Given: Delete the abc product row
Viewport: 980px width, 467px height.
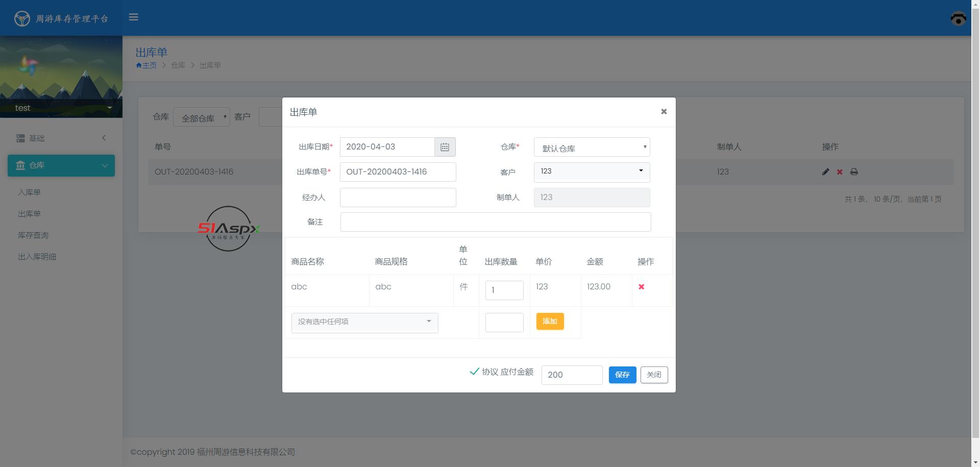Looking at the screenshot, I should point(641,287).
